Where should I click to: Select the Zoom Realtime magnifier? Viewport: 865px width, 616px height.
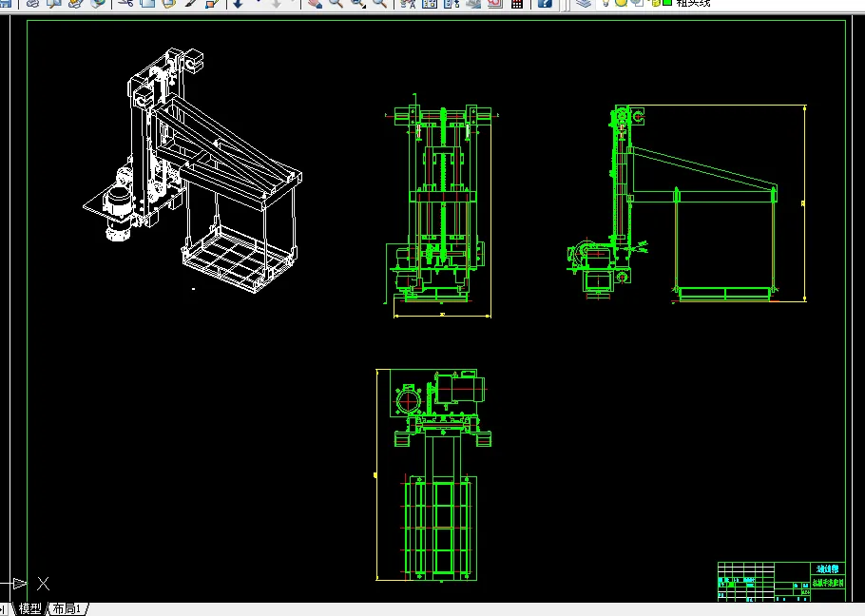pyautogui.click(x=336, y=3)
